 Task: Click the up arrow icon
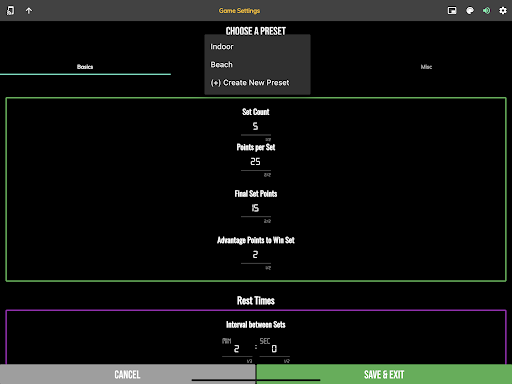(29, 11)
